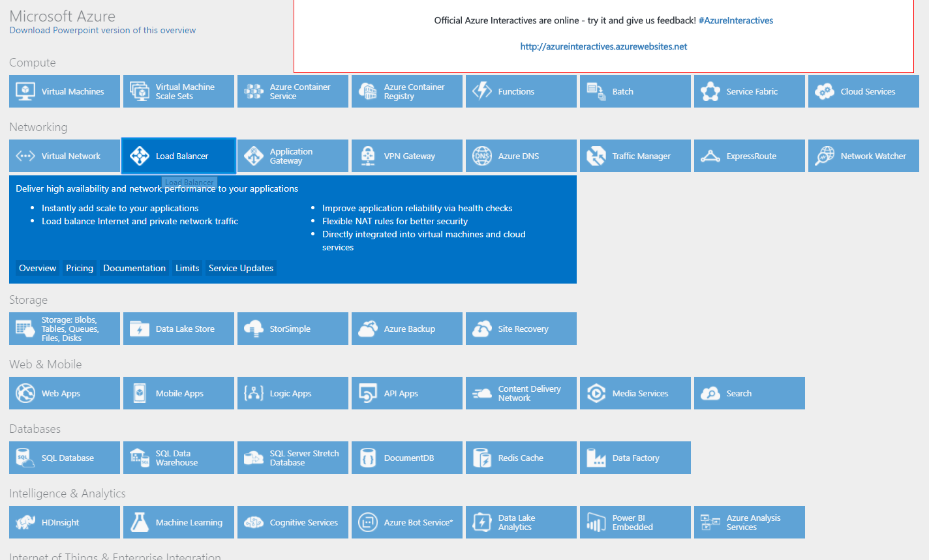
Task: Click the HDInsight elephant icon
Action: (25, 522)
